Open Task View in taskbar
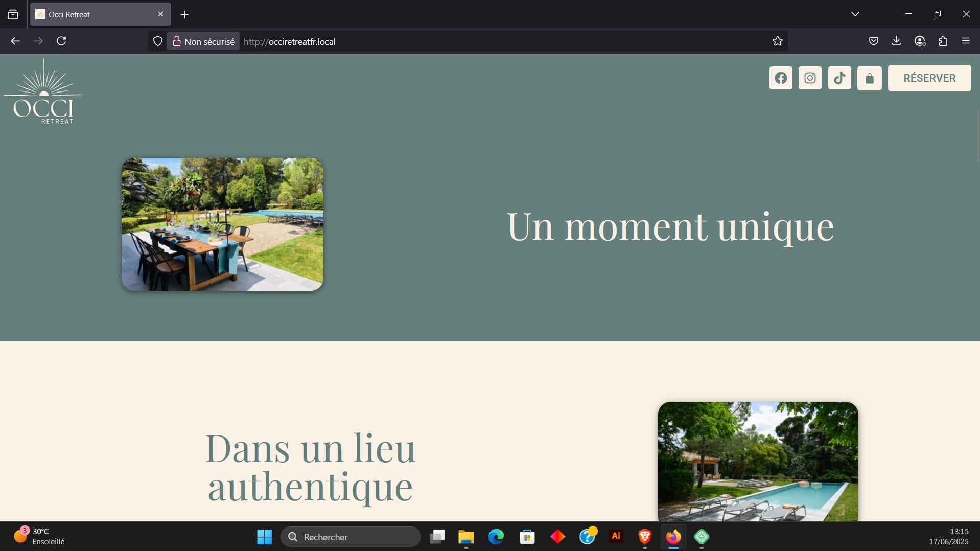The image size is (980, 551). (437, 537)
